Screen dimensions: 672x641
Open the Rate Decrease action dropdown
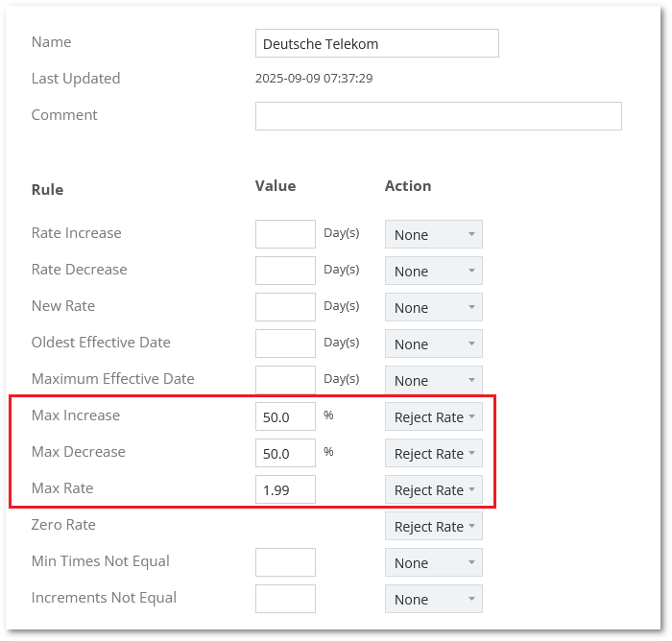point(433,271)
